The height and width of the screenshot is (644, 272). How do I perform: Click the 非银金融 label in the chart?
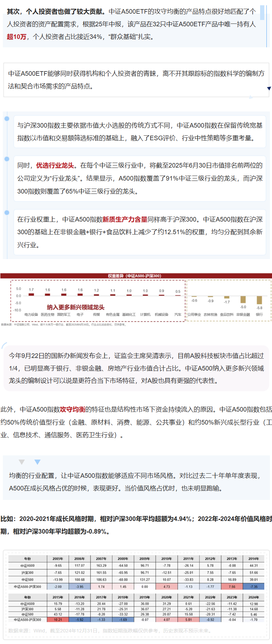(243, 314)
